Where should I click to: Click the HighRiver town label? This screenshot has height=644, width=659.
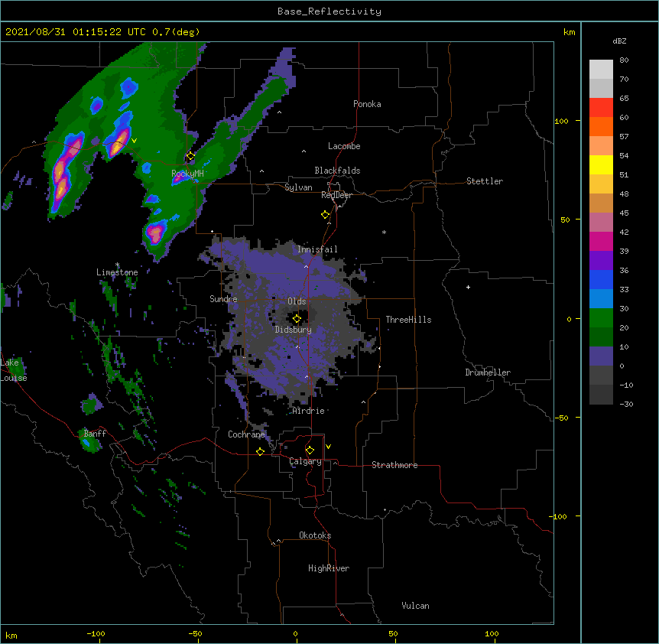click(329, 568)
